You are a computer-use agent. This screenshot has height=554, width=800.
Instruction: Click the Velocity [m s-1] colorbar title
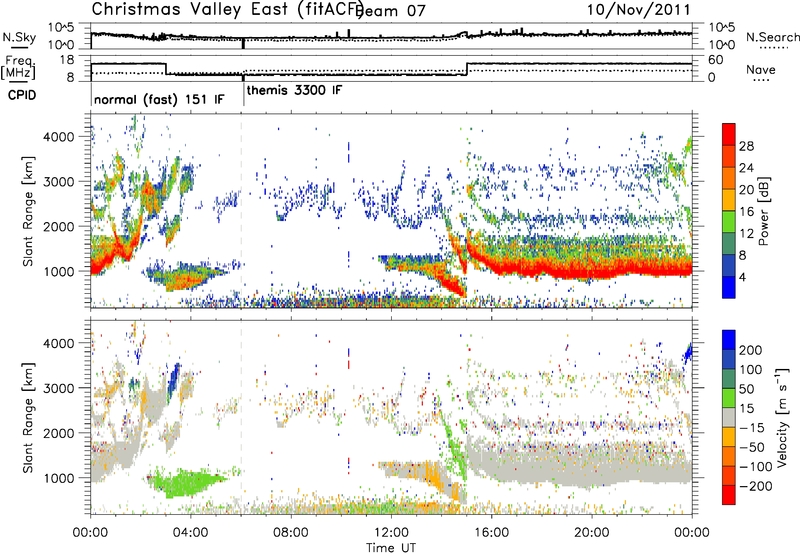click(x=782, y=417)
